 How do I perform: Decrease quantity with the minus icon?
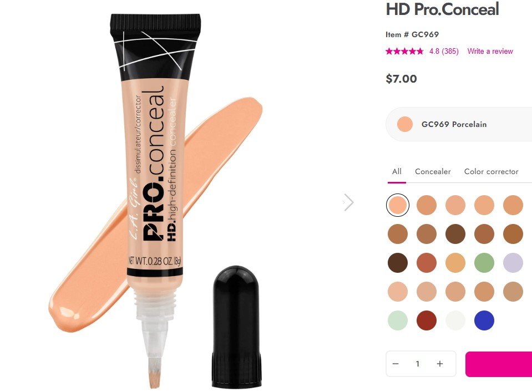(396, 364)
